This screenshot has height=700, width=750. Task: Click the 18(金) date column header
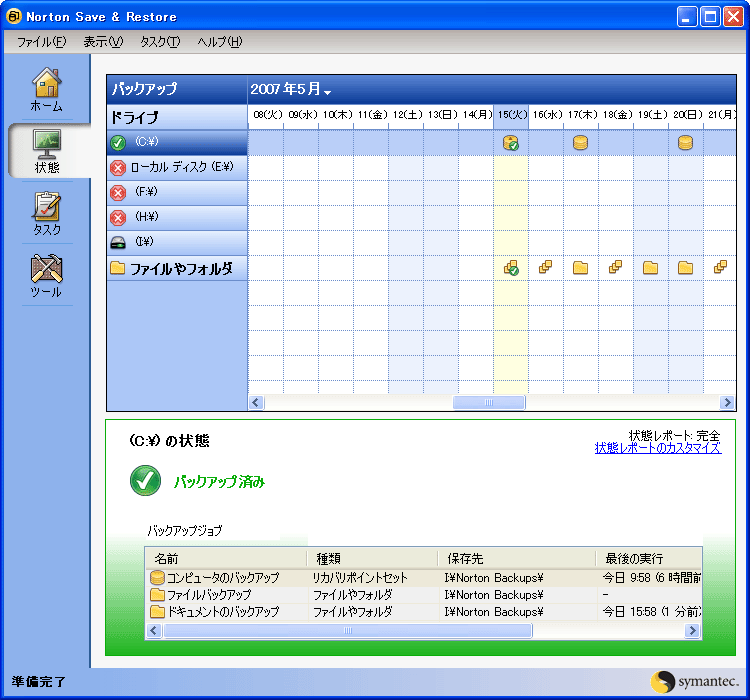617,115
